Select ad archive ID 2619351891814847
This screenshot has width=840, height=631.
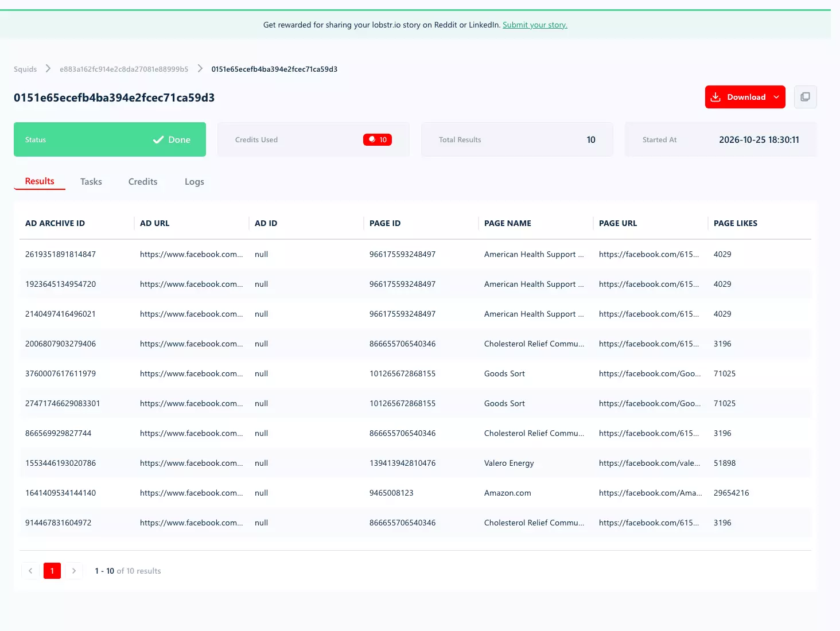point(61,254)
